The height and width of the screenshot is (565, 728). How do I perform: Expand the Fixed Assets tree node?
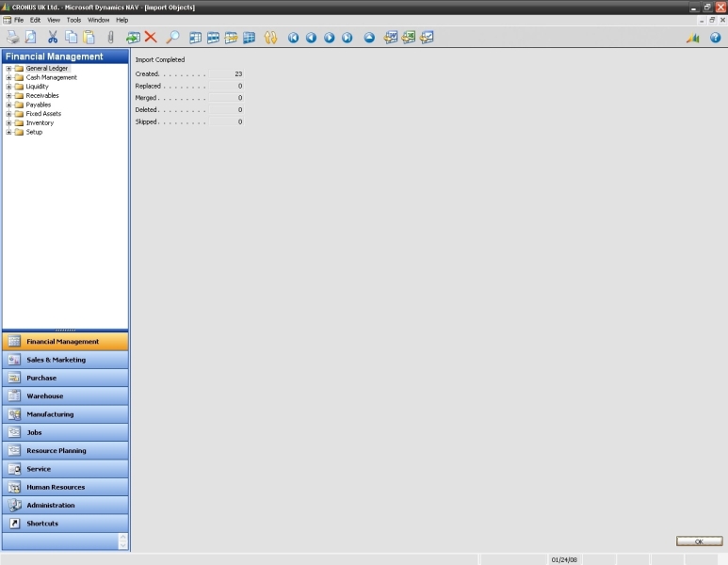tap(8, 114)
